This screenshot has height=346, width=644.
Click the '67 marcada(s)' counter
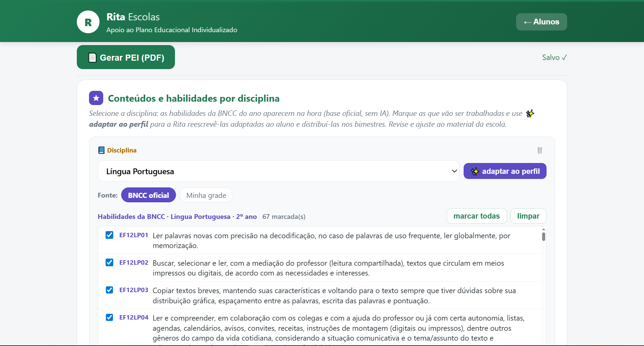(x=284, y=217)
